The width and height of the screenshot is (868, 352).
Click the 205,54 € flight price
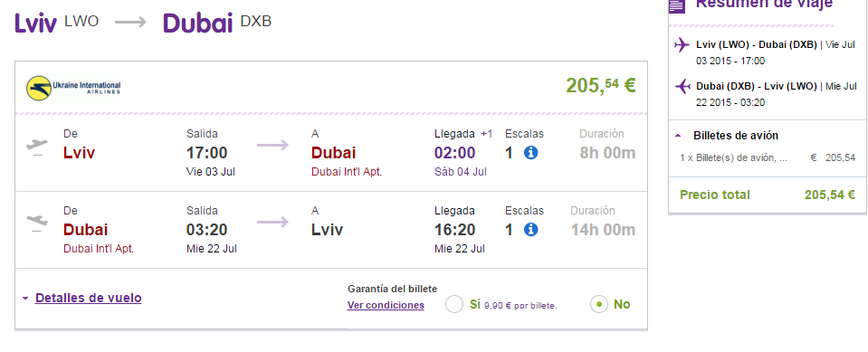click(601, 85)
